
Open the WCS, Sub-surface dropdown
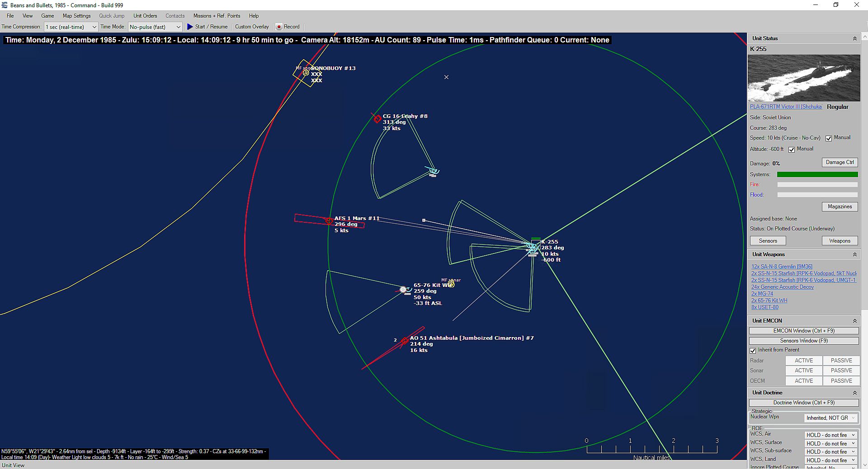(x=831, y=452)
